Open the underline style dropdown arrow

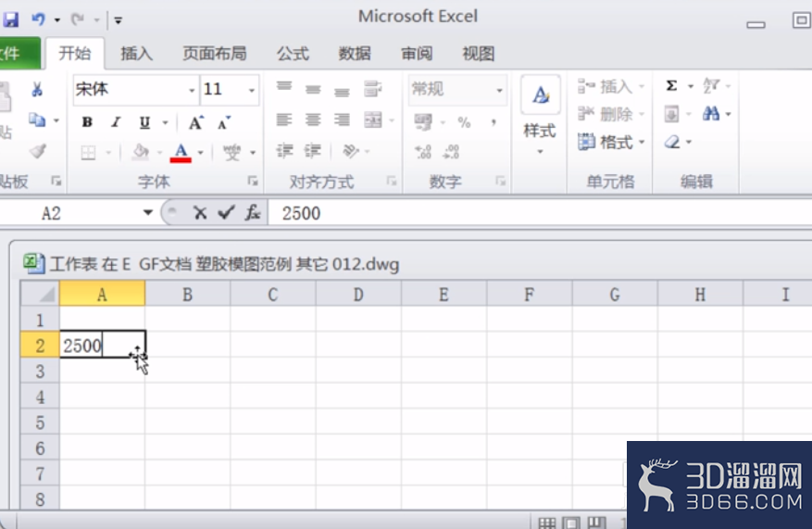click(x=165, y=123)
